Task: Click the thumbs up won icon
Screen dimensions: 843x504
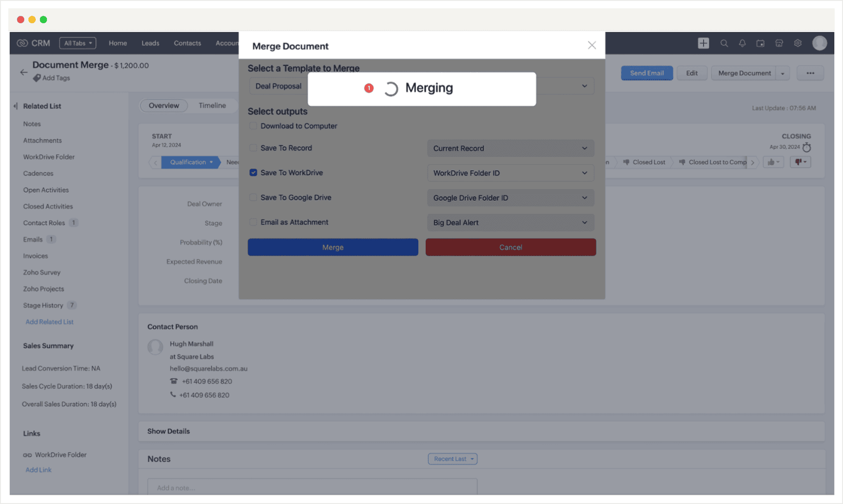Action: click(773, 162)
